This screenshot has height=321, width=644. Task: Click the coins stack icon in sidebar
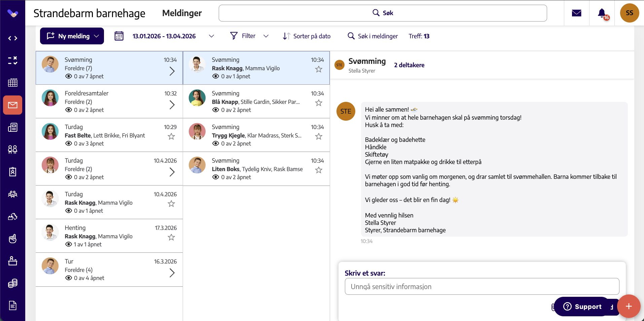tap(12, 283)
